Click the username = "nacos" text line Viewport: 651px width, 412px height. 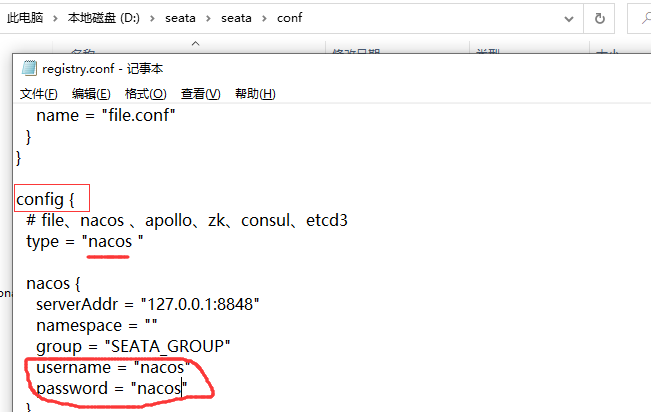112,367
